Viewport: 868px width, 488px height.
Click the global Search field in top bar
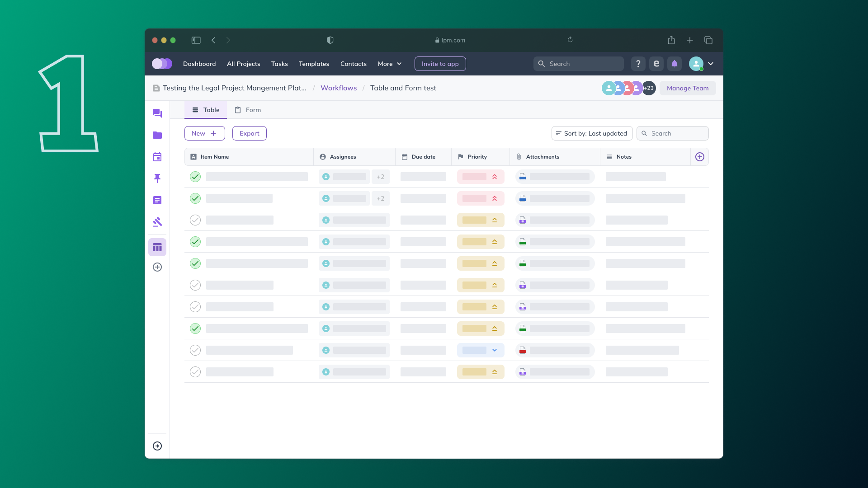pos(579,64)
